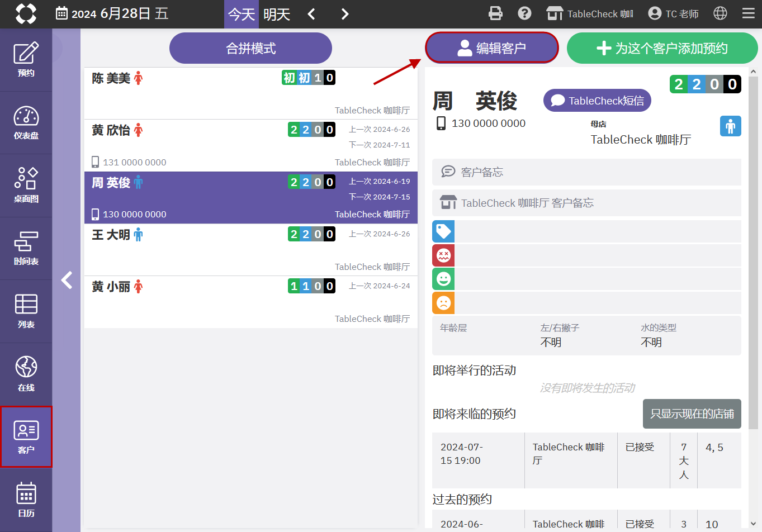
Task: Open the language globe icon
Action: coord(721,13)
